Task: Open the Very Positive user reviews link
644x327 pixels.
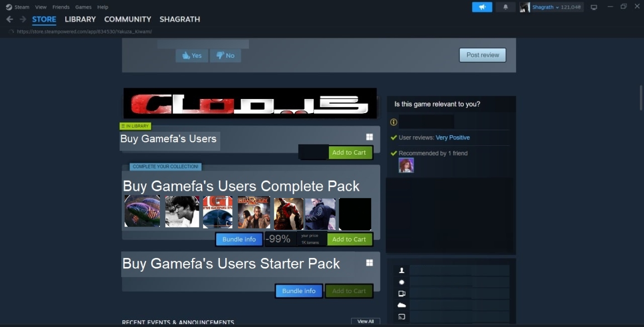Action: click(x=453, y=138)
